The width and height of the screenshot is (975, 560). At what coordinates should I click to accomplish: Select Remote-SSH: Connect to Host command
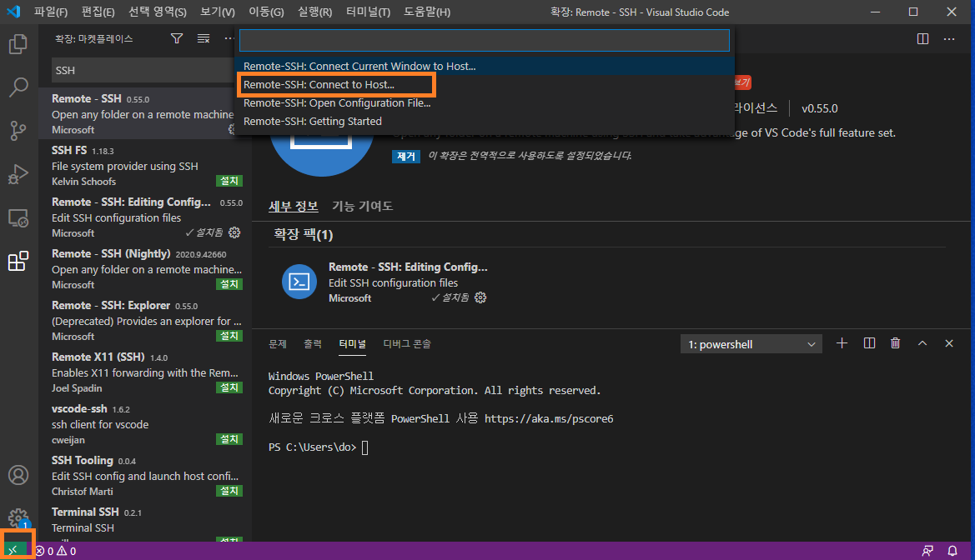point(485,84)
